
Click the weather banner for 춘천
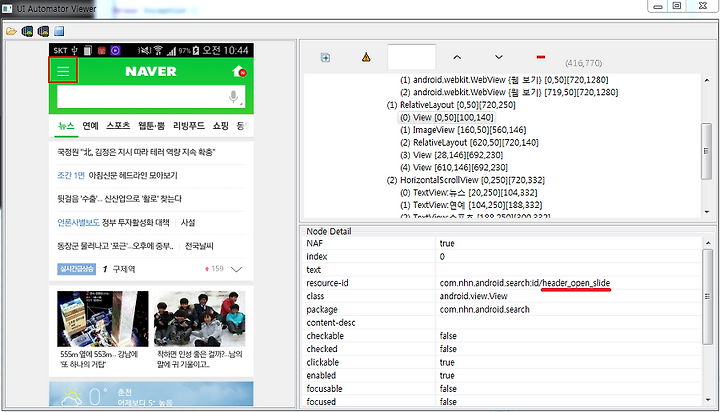point(151,394)
